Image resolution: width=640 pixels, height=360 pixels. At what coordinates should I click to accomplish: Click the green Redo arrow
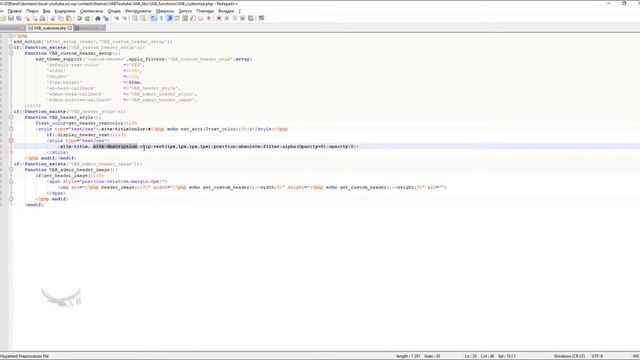click(x=88, y=18)
